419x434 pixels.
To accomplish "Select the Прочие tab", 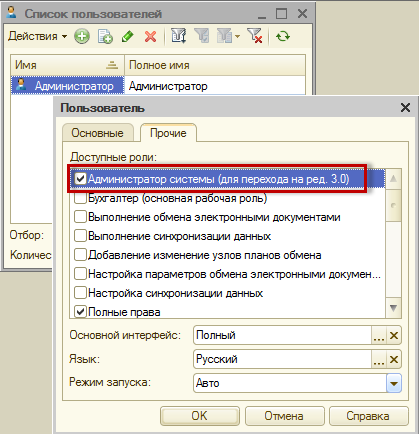I will (168, 133).
